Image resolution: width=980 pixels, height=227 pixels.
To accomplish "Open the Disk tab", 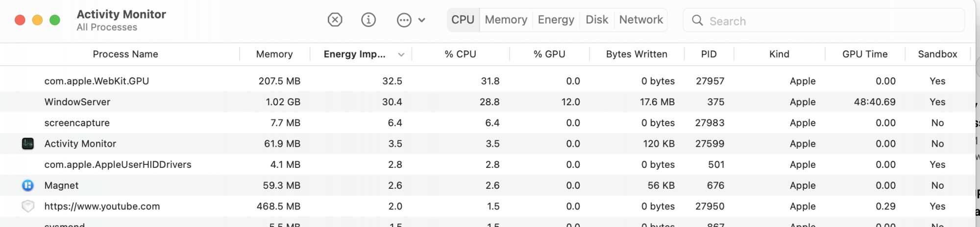I will click(597, 20).
